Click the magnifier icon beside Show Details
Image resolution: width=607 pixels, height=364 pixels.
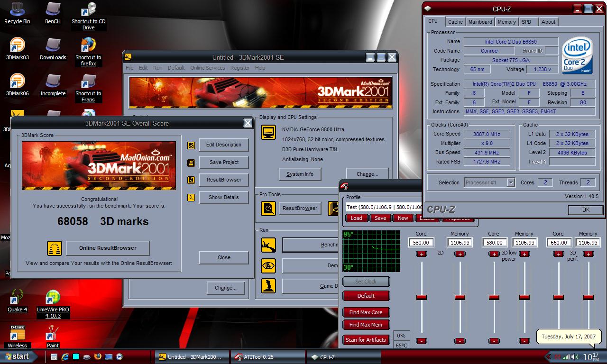(191, 198)
